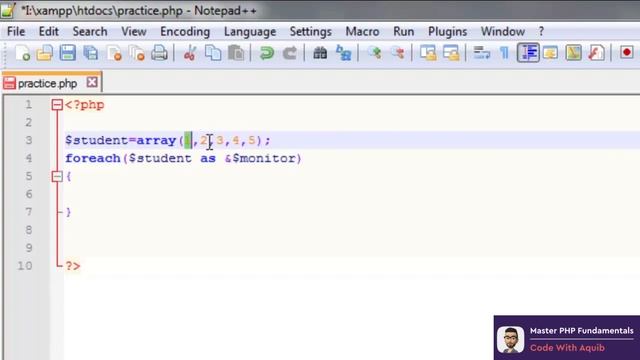Open document map icon

pyautogui.click(x=573, y=53)
